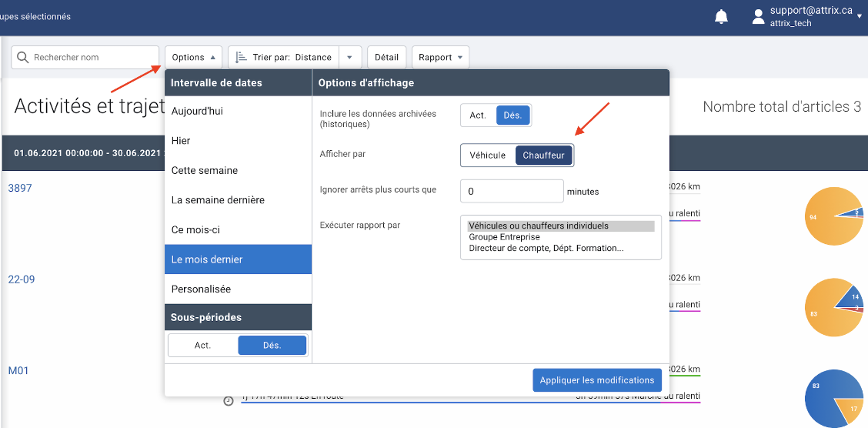Viewport: 868px width, 428px height.
Task: Open vehicle M01 link
Action: click(18, 370)
